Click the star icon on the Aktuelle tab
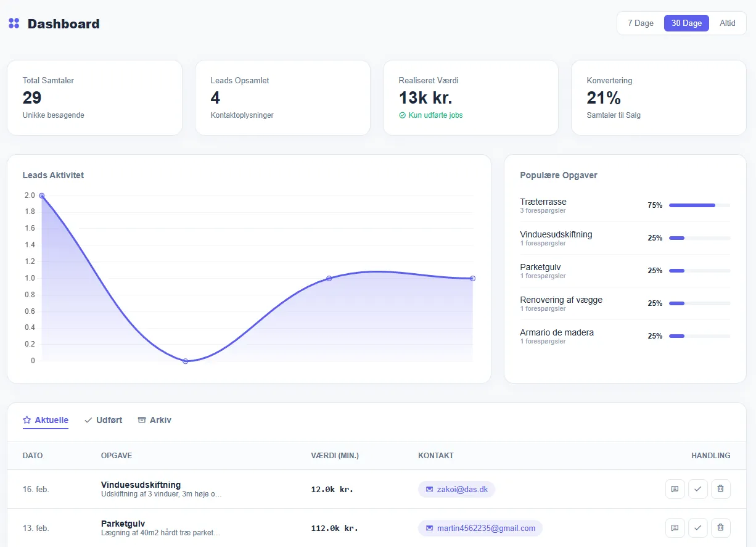The width and height of the screenshot is (756, 547). (27, 419)
